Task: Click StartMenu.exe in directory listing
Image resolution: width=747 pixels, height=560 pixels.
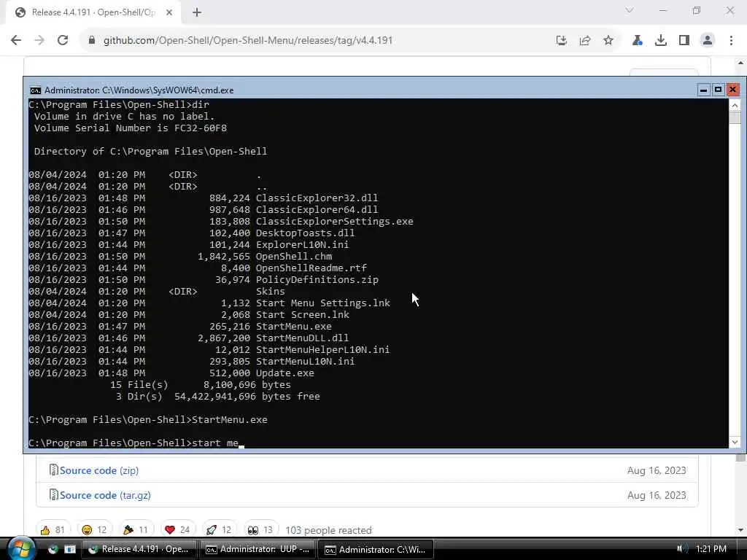Action: tap(293, 327)
